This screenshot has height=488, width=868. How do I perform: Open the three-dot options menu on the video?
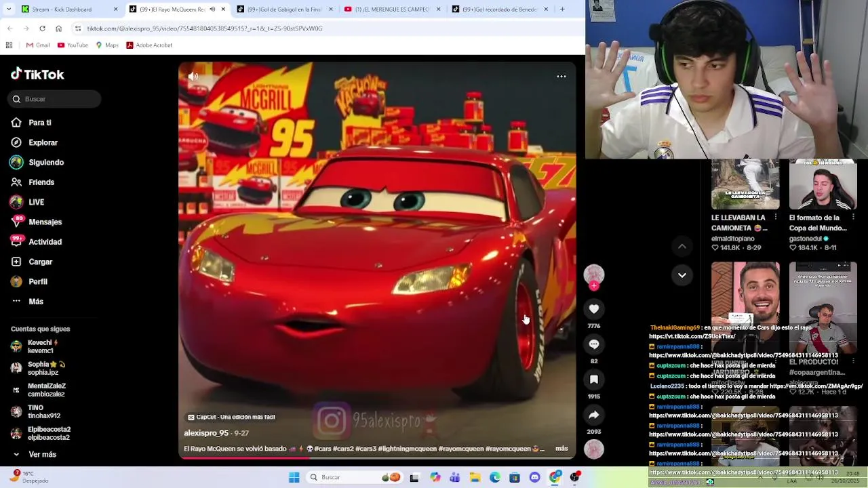click(x=561, y=77)
